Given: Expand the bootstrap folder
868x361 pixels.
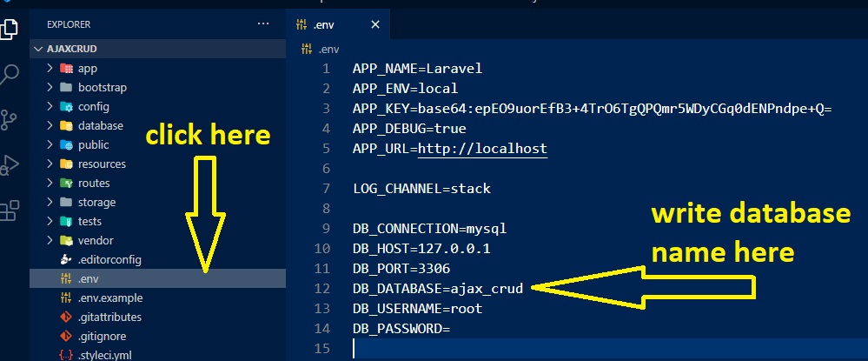Looking at the screenshot, I should (x=102, y=87).
